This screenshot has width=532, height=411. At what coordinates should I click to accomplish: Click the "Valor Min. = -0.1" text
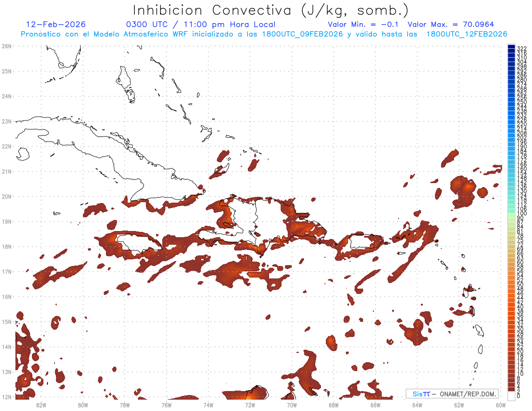pyautogui.click(x=364, y=24)
